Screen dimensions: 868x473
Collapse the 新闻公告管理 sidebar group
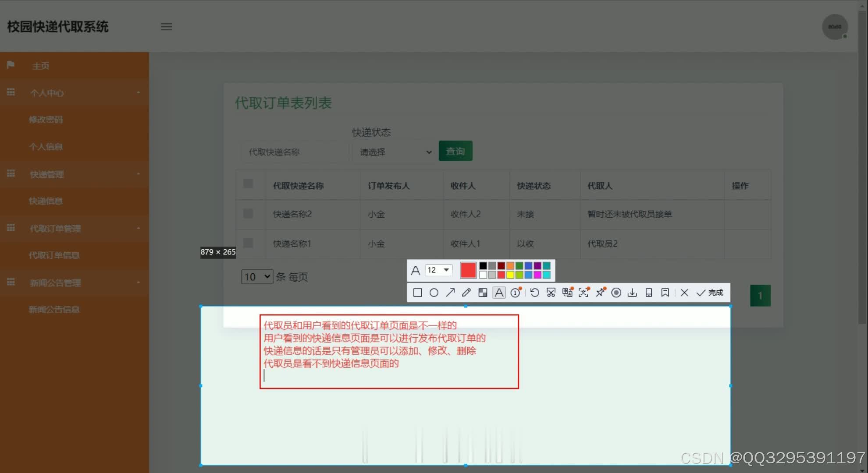click(75, 283)
